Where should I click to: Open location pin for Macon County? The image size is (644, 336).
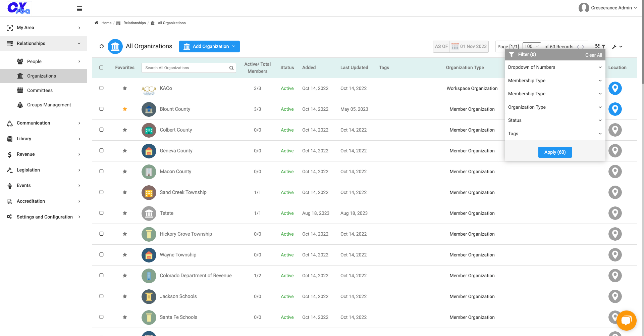(x=615, y=172)
